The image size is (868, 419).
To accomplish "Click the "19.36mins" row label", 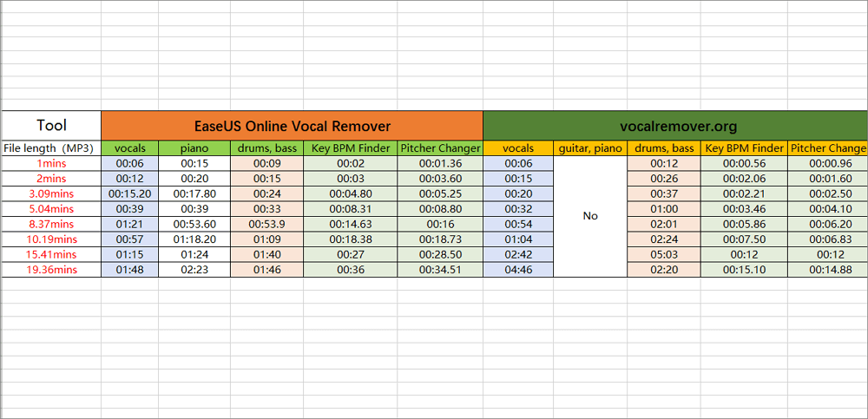I will (x=51, y=270).
